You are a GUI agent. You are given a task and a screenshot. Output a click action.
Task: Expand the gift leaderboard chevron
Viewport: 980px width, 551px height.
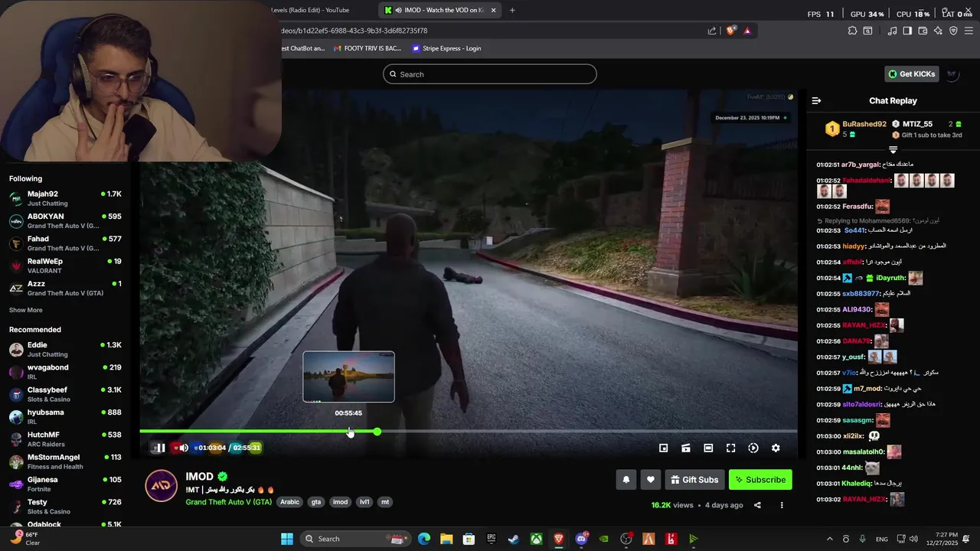coord(893,150)
